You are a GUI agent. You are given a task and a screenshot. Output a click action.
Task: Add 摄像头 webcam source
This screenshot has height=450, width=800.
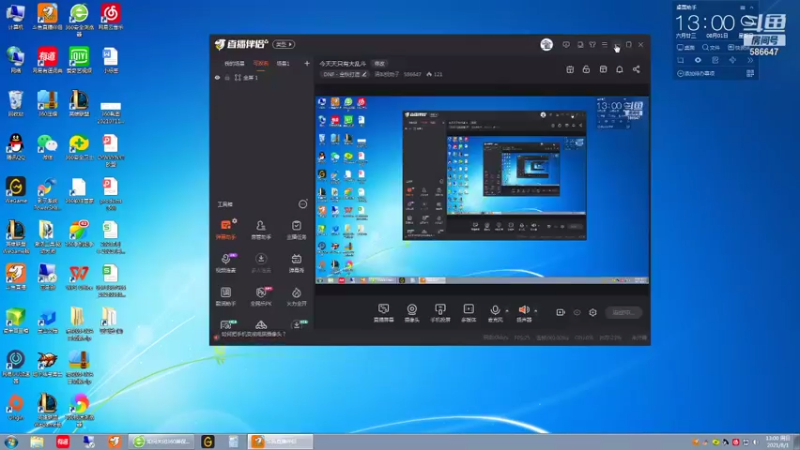pos(412,313)
